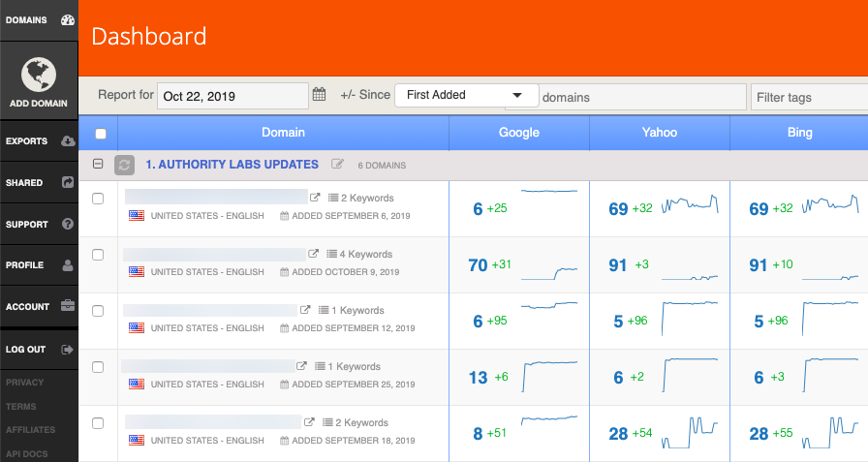868x462 pixels.
Task: Sort by the Bing column header
Action: point(799,133)
